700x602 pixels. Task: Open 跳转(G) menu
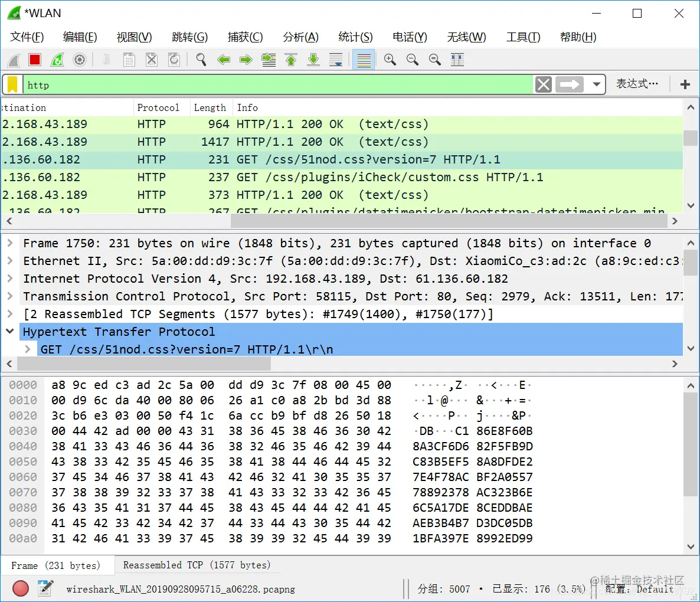tap(189, 37)
